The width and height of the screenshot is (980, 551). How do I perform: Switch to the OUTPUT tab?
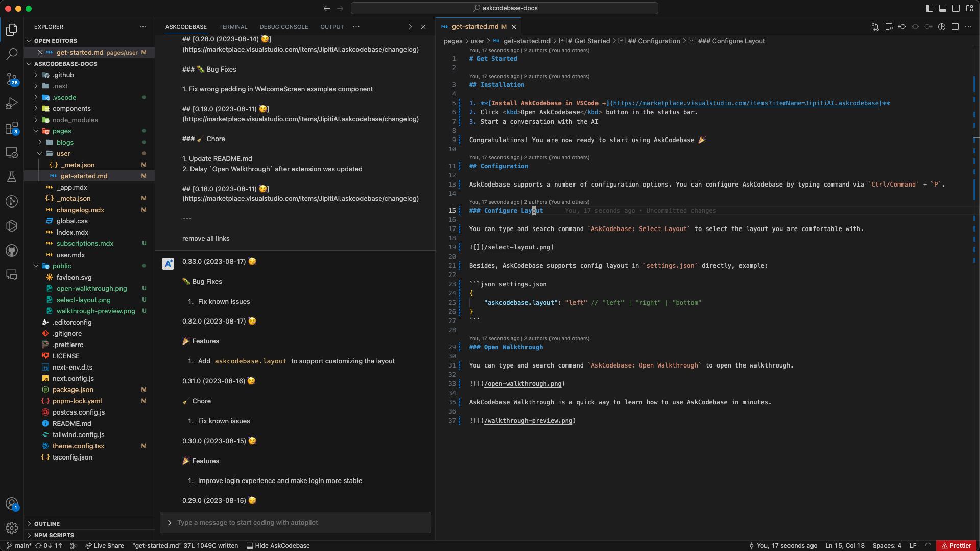coord(332,27)
